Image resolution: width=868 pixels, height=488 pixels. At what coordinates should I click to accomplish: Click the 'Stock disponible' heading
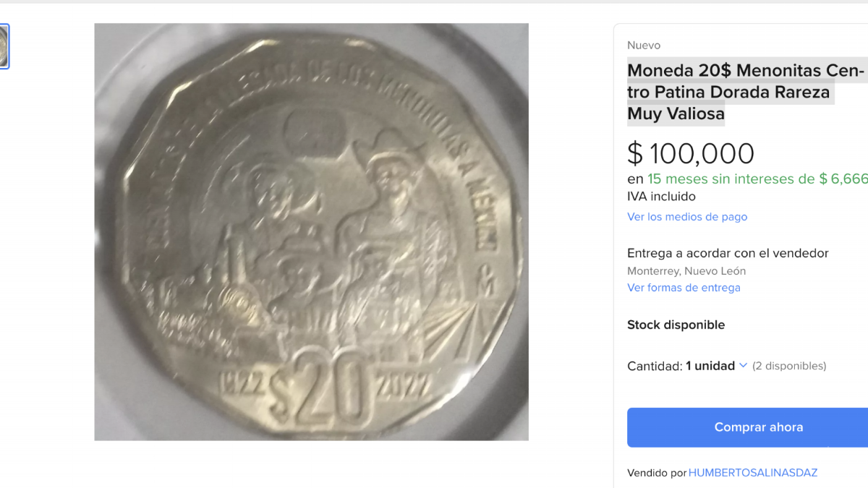point(676,325)
